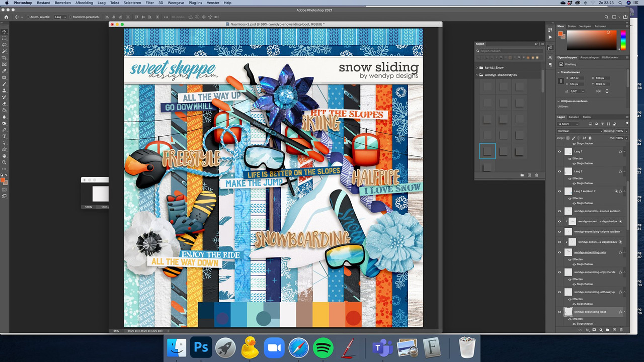
Task: Hide the Laag 7 layer
Action: coord(559,151)
